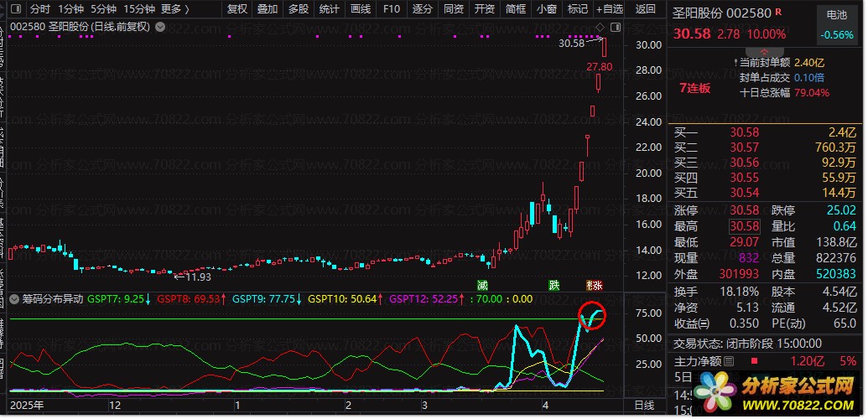
Task: Open the F10 company info
Action: tap(392, 9)
